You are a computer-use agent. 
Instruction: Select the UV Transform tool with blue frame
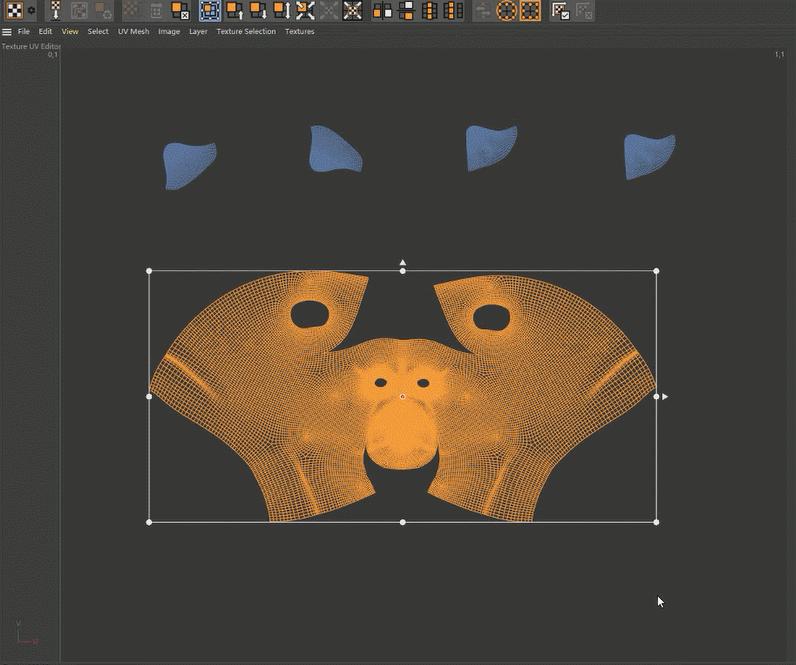point(210,10)
